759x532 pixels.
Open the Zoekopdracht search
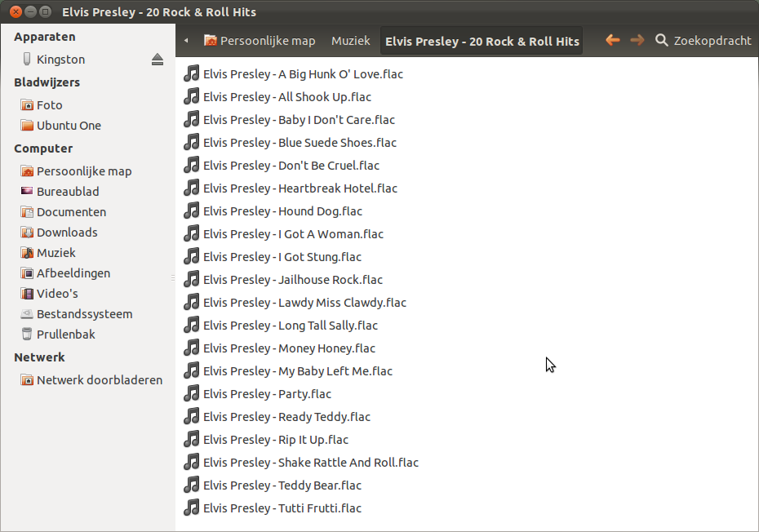703,40
